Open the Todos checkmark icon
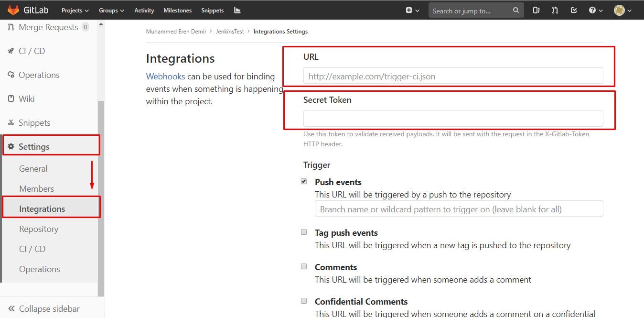The height and width of the screenshot is (318, 644). (x=573, y=10)
